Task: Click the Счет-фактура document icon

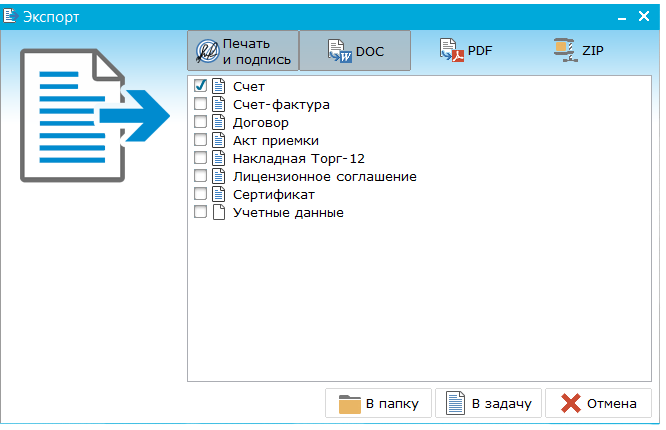Action: pos(219,104)
